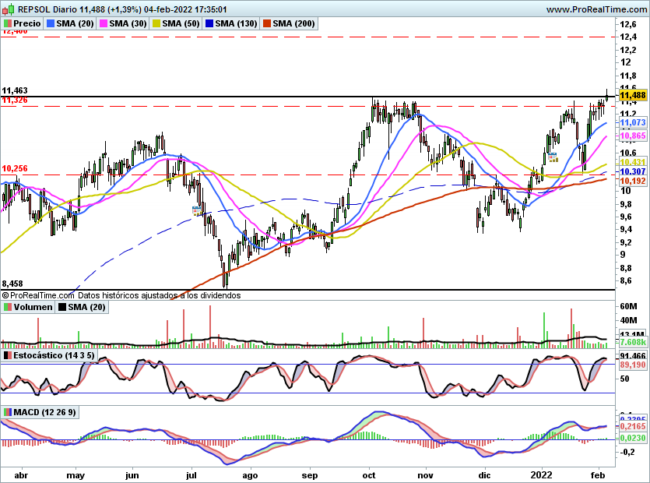Click the 10,865 pink SMA value label
Viewport: 650px width, 483px height.
point(632,135)
